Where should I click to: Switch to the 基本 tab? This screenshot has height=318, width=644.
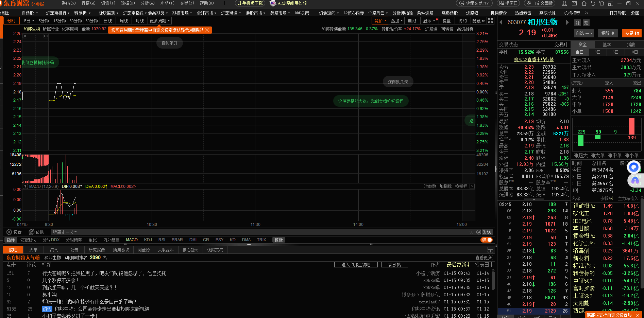[x=607, y=45]
